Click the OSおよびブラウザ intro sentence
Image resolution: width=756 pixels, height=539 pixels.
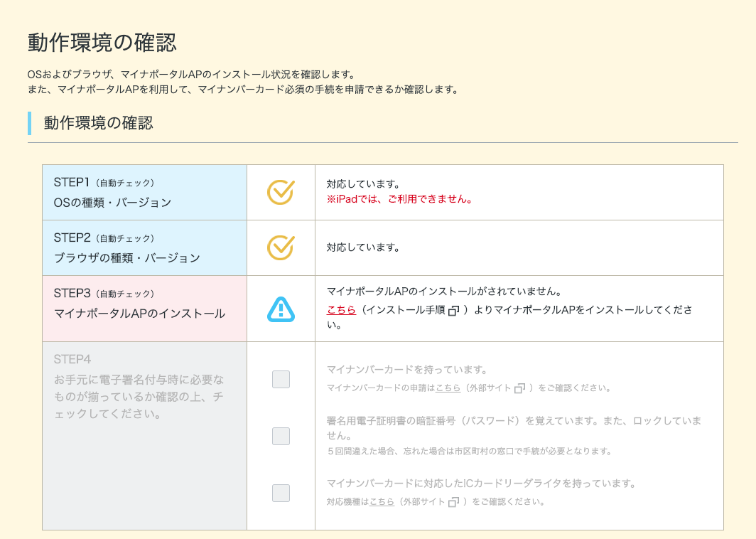pyautogui.click(x=191, y=75)
